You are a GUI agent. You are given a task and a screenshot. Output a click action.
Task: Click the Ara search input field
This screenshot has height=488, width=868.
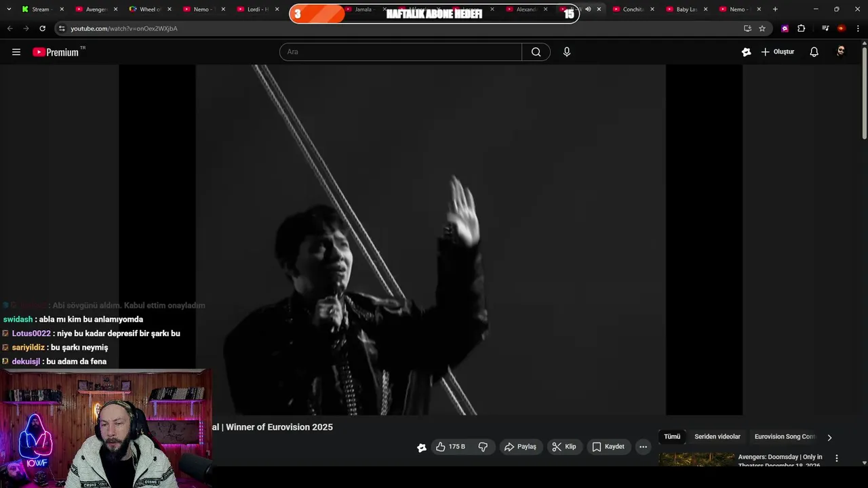[x=401, y=52]
